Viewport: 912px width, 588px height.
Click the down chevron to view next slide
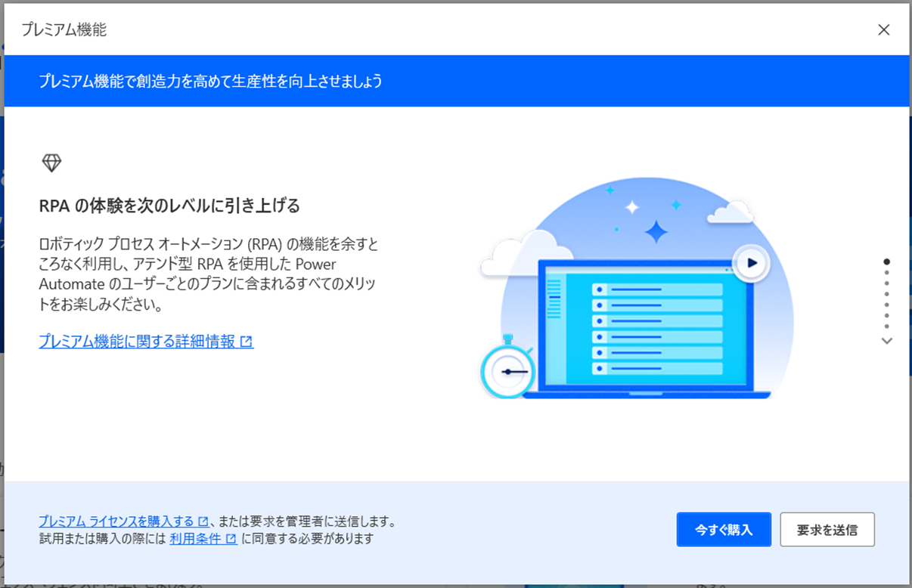click(886, 341)
